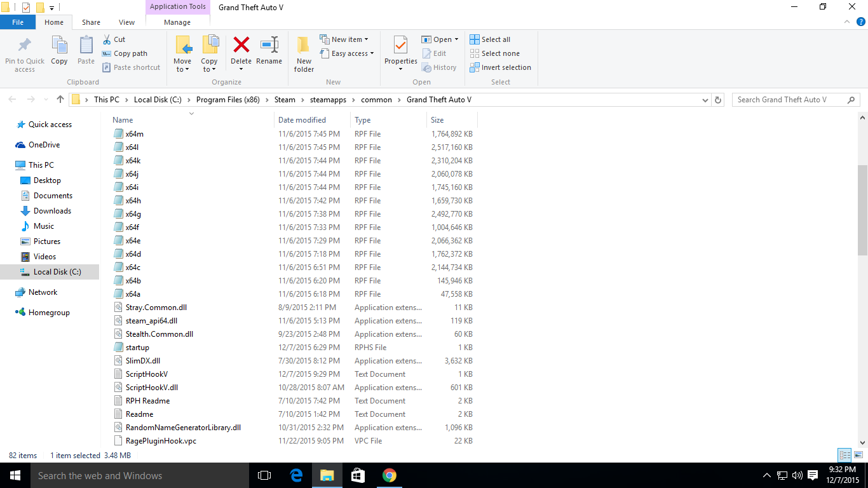This screenshot has width=868, height=488.
Task: Select the RagePluginHook.vpc file
Action: point(161,441)
